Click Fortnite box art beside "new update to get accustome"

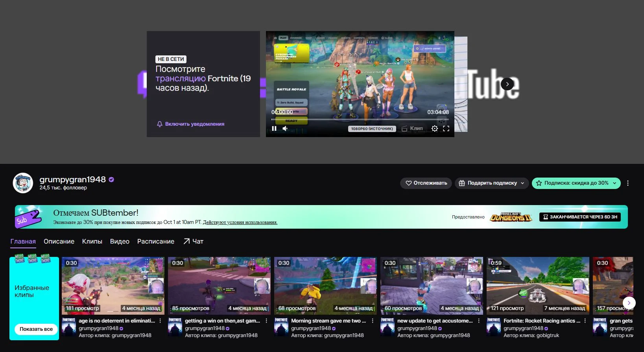(388, 327)
